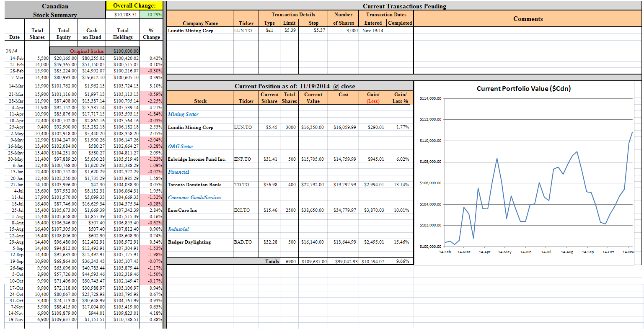
Task: Click the $10,788.51 overall change value
Action: coord(126,15)
